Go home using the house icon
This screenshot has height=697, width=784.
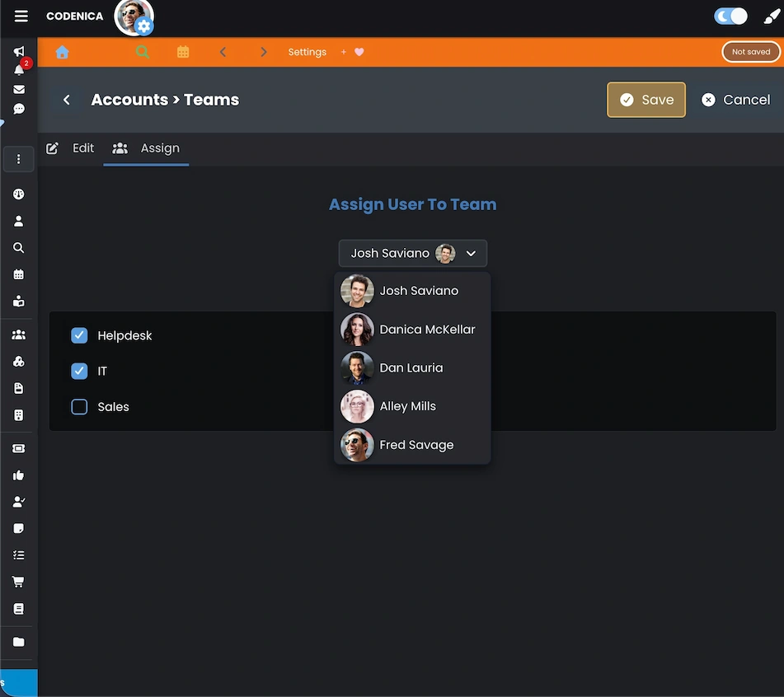62,51
